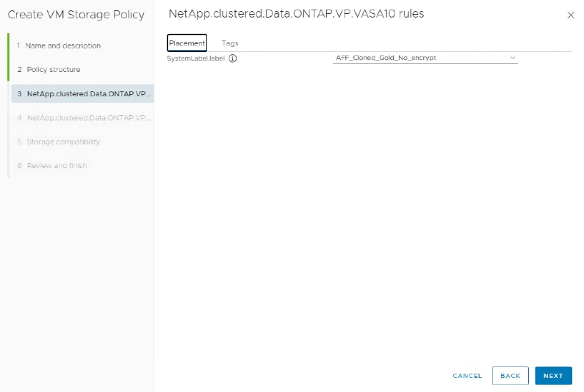Open the AFF_Cloned_Gold_No_encrypt value selector

pyautogui.click(x=425, y=58)
